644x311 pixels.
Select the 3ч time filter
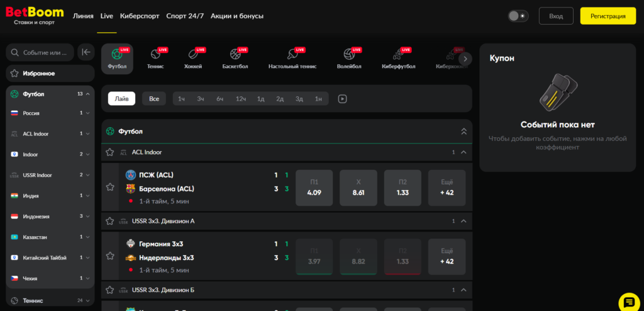point(201,99)
